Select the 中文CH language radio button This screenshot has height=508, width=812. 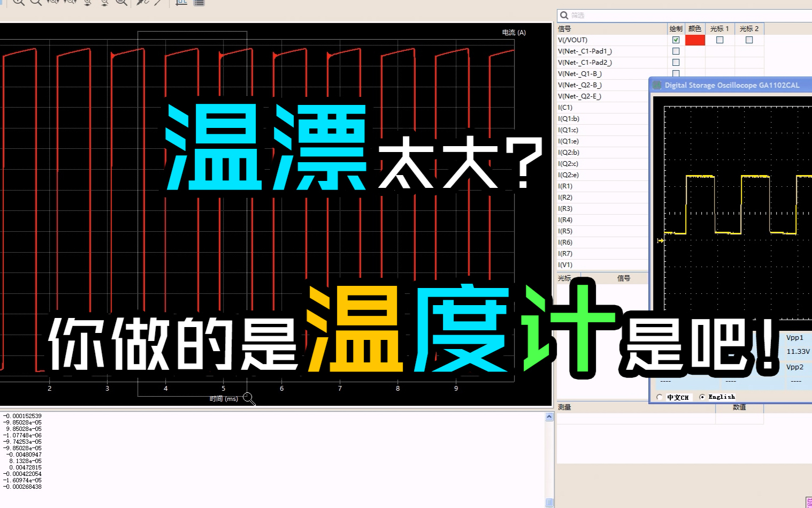click(x=660, y=397)
